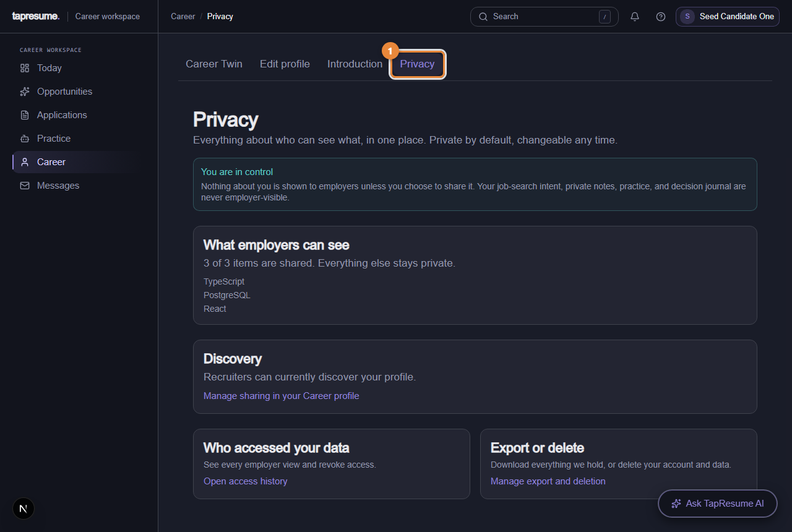Open the Seed Candidate One account menu
792x532 pixels.
coord(728,17)
